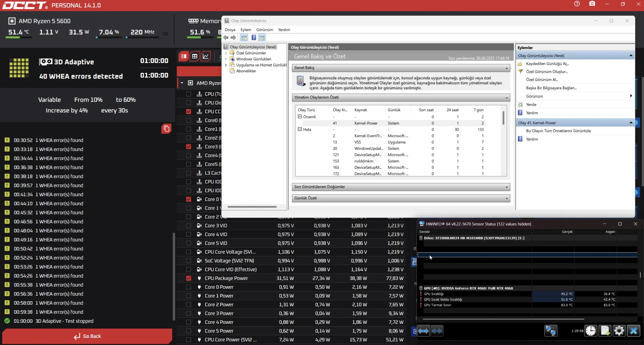Check the Core 4 VID checkbox

coord(189,234)
